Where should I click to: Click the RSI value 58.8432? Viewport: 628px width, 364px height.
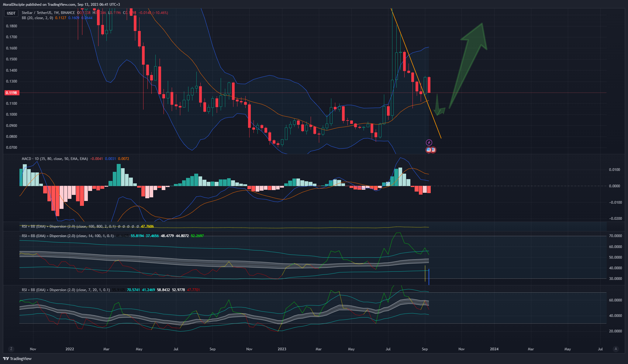[x=164, y=290]
